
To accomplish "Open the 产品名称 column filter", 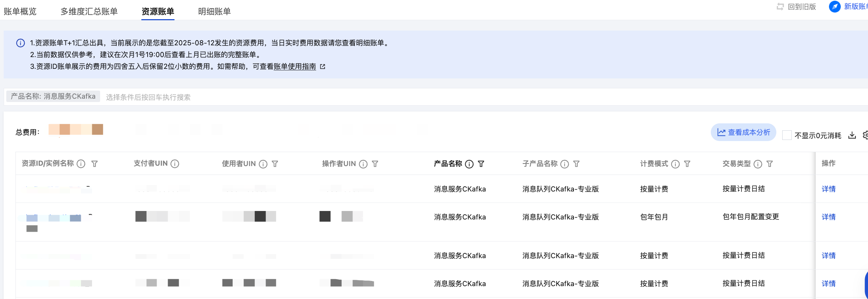I will coord(481,164).
